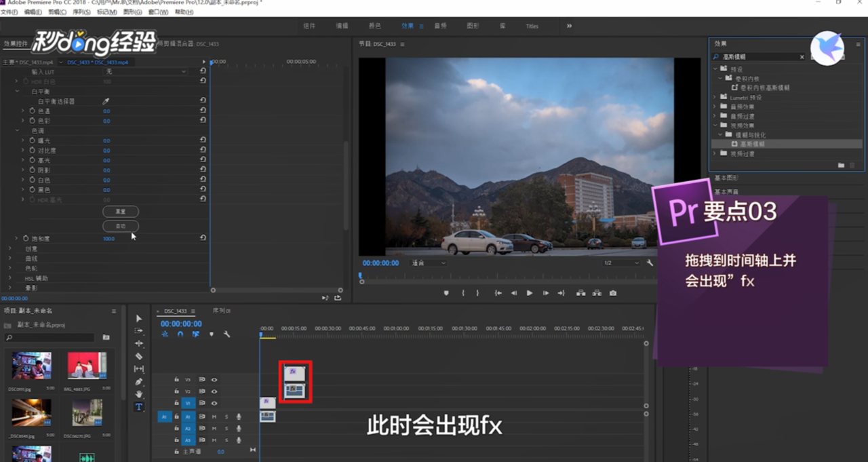Toggle animation stopwatch for 对比度
Screen dimensions: 868x462
pos(32,150)
